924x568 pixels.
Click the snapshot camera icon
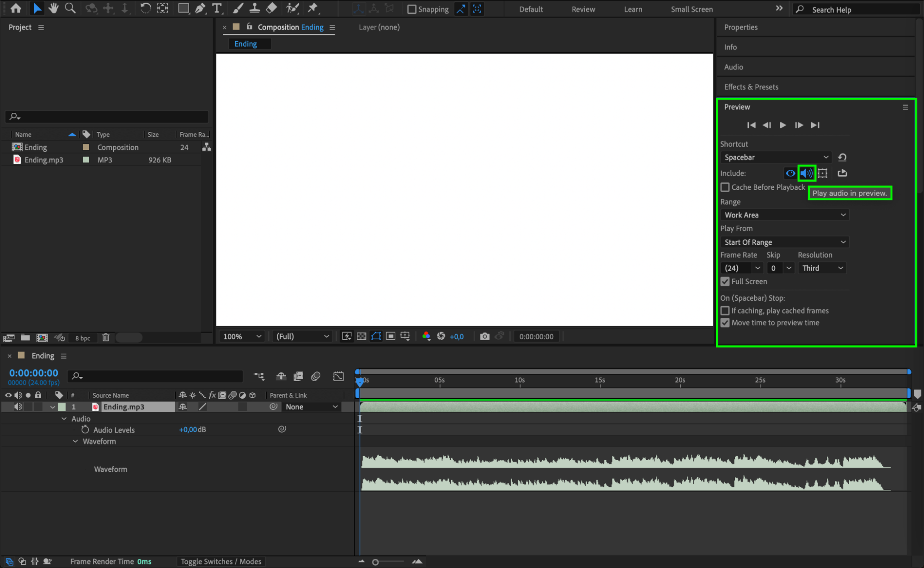pos(484,336)
